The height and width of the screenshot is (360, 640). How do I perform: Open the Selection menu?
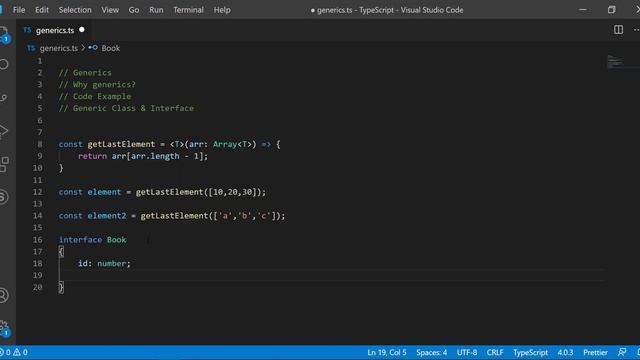pyautogui.click(x=75, y=10)
